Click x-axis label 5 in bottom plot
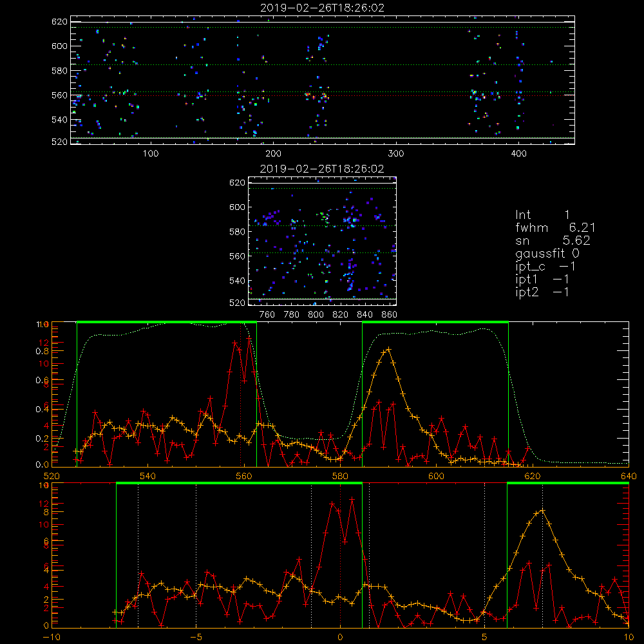 tap(485, 638)
